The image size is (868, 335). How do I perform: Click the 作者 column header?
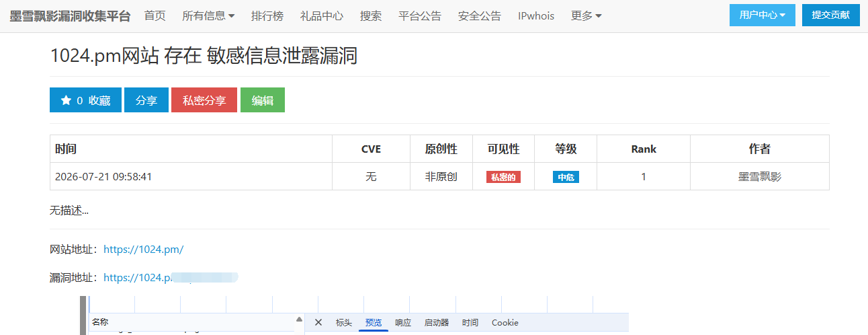(760, 149)
